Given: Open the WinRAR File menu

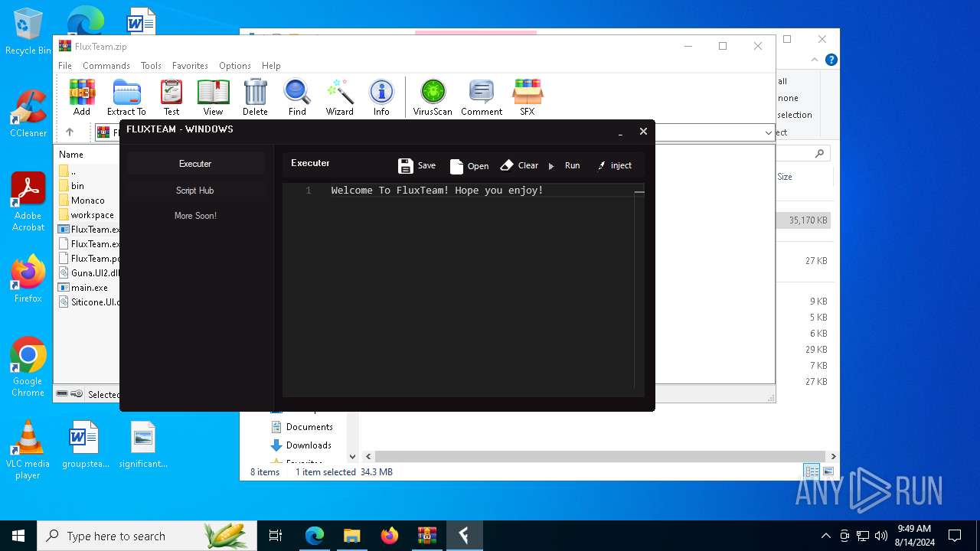Looking at the screenshot, I should coord(65,66).
